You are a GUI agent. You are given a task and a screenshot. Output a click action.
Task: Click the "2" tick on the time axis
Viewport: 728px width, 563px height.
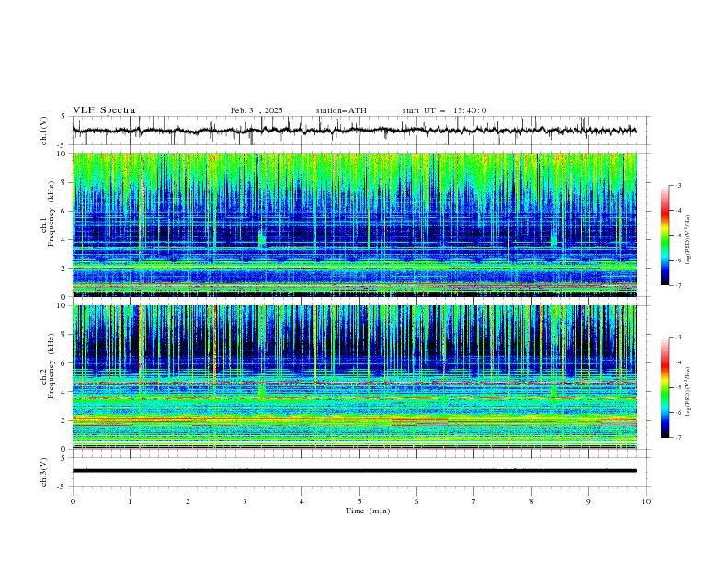188,501
